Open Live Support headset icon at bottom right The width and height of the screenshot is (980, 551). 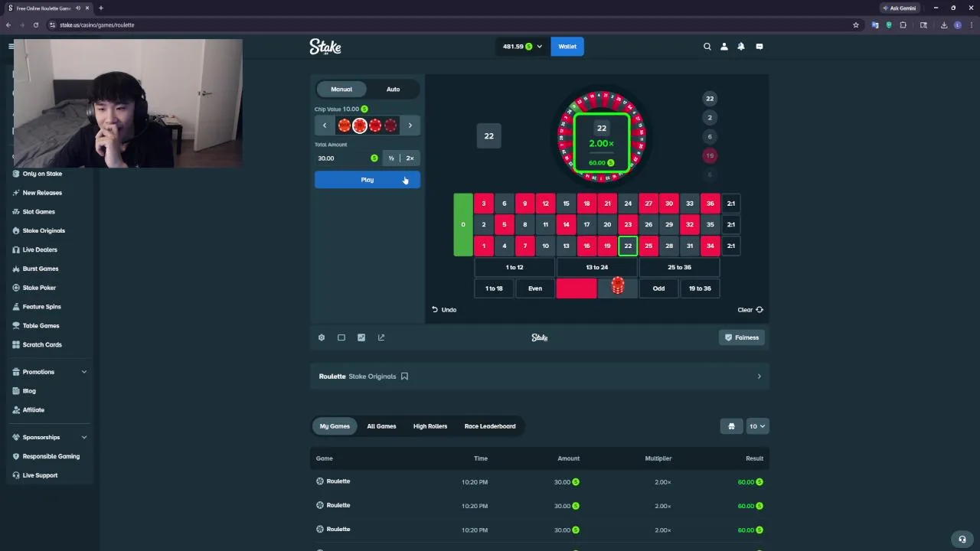[x=962, y=539]
